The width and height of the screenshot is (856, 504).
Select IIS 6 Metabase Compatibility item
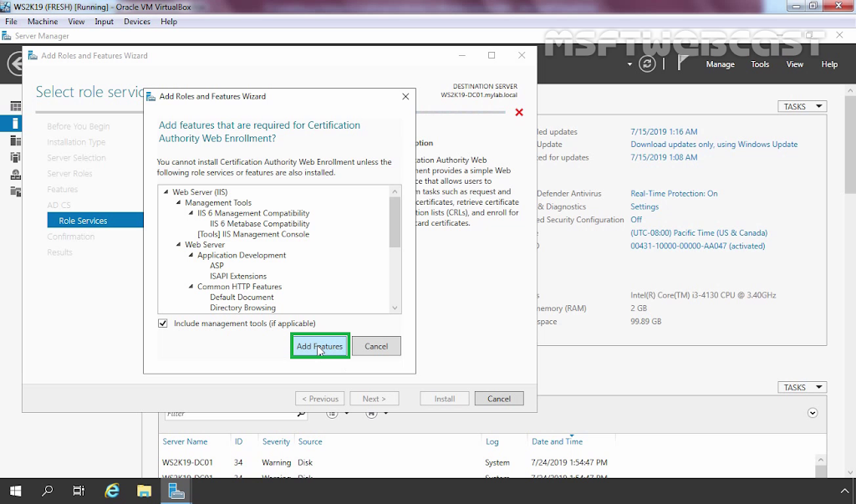(x=259, y=223)
